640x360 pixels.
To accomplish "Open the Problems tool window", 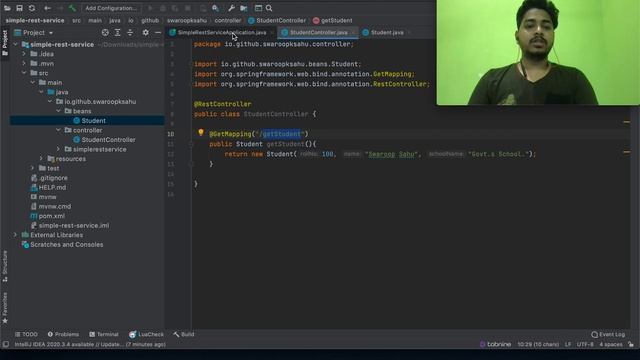I will pyautogui.click(x=63, y=334).
